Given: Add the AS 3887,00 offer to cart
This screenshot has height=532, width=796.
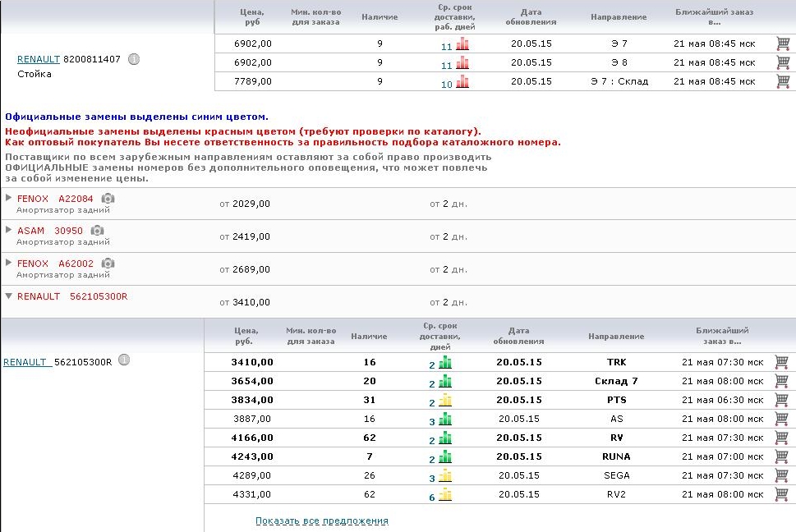Looking at the screenshot, I should coord(781,419).
